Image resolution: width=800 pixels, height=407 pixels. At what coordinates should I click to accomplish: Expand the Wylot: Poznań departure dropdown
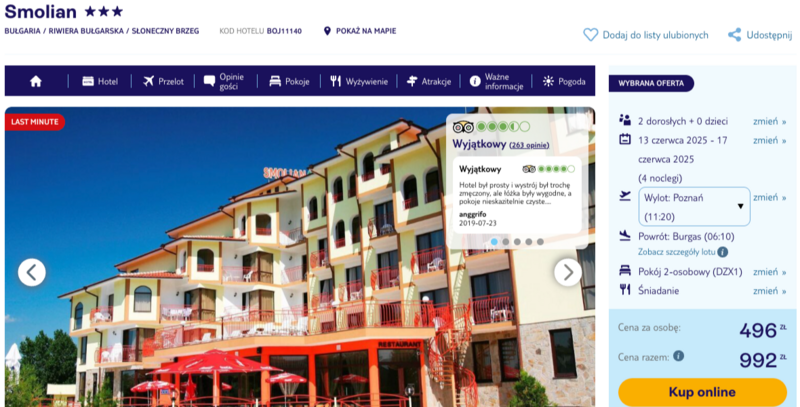pyautogui.click(x=694, y=207)
